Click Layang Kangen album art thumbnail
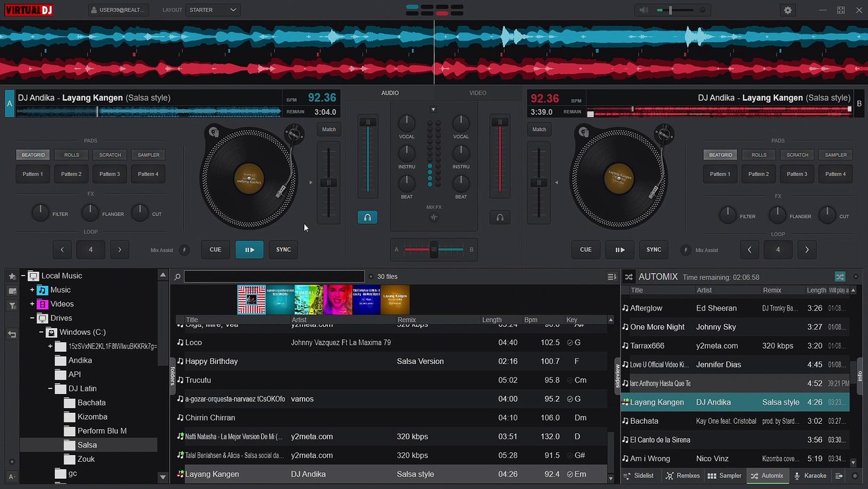 tap(395, 300)
